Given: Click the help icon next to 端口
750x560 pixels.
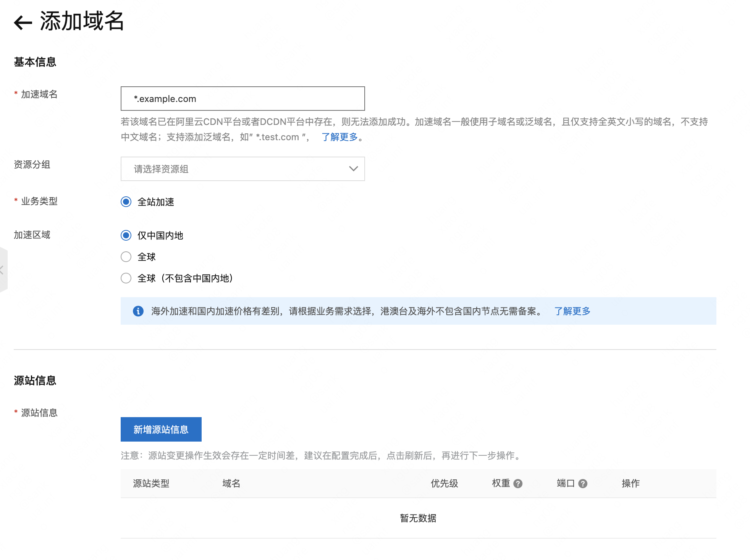Looking at the screenshot, I should tap(583, 484).
